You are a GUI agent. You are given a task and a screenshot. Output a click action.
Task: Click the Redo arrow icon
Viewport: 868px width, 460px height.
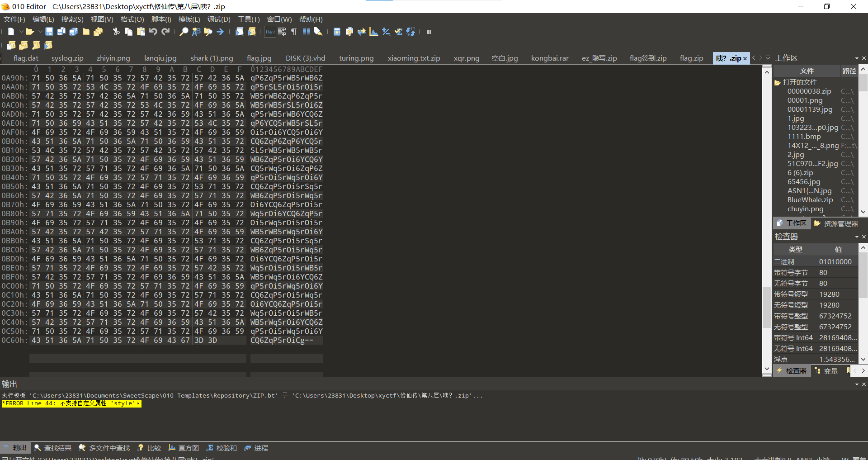165,32
